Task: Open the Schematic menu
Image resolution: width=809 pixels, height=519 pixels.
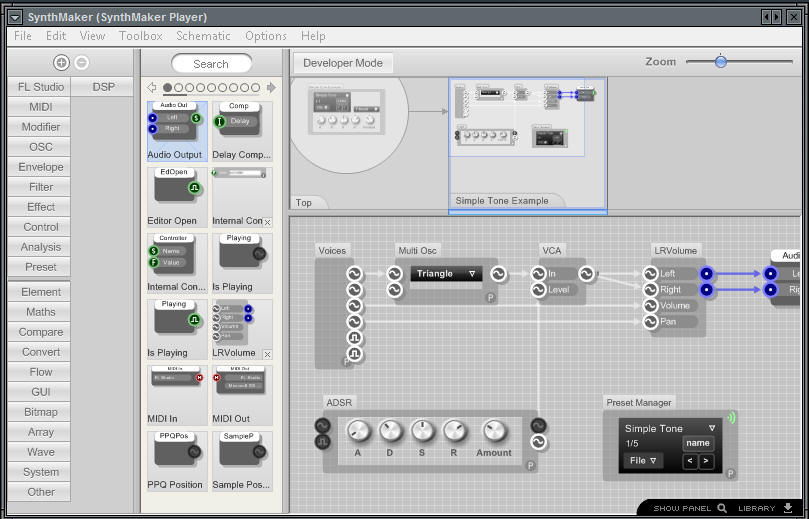Action: point(203,36)
